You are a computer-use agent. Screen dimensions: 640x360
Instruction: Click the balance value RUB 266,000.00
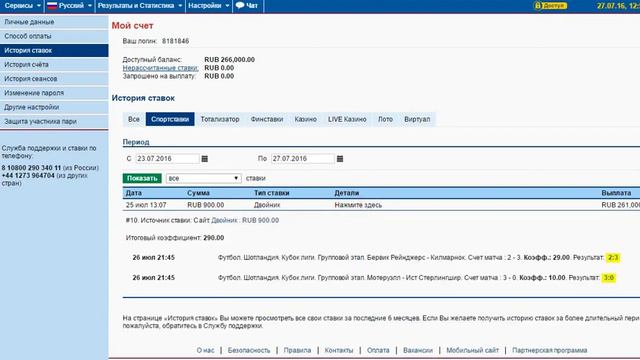229,60
